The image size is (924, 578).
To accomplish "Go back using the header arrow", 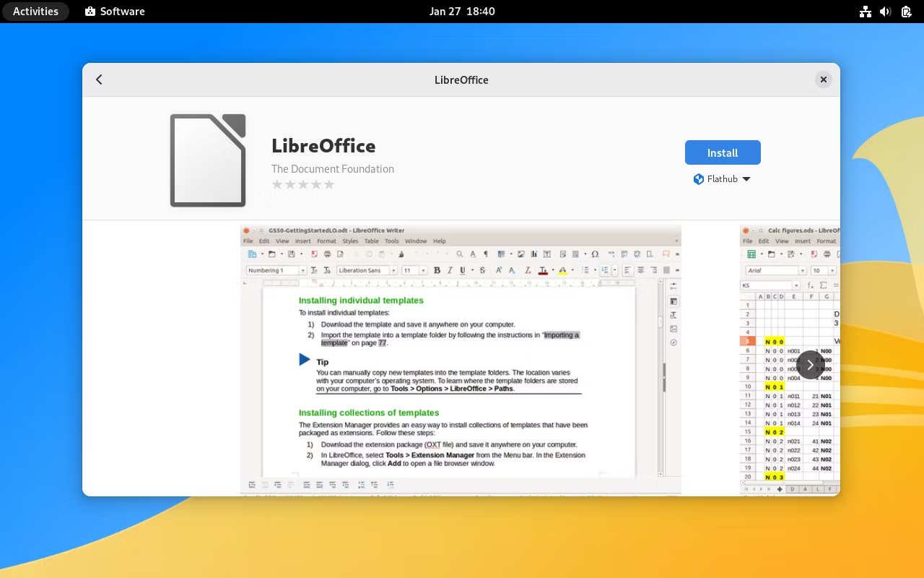I will click(100, 79).
